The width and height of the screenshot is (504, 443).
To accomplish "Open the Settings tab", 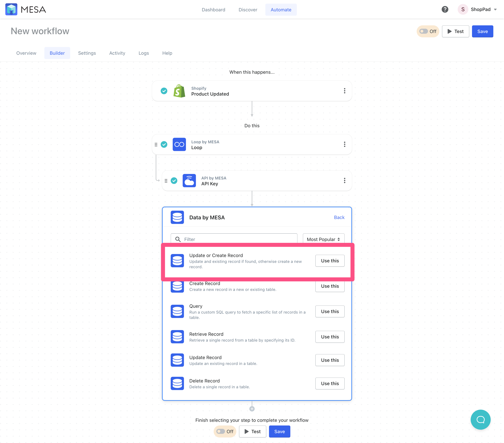I will (87, 53).
